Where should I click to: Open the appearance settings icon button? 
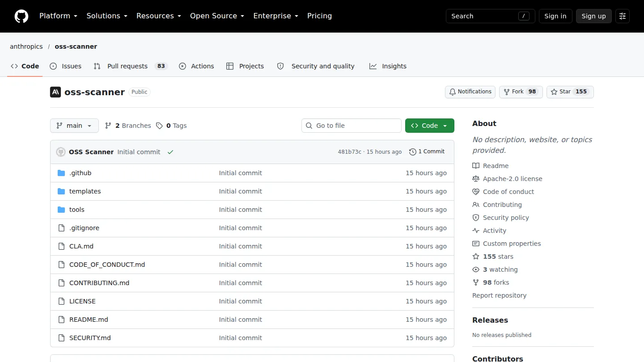click(x=623, y=16)
